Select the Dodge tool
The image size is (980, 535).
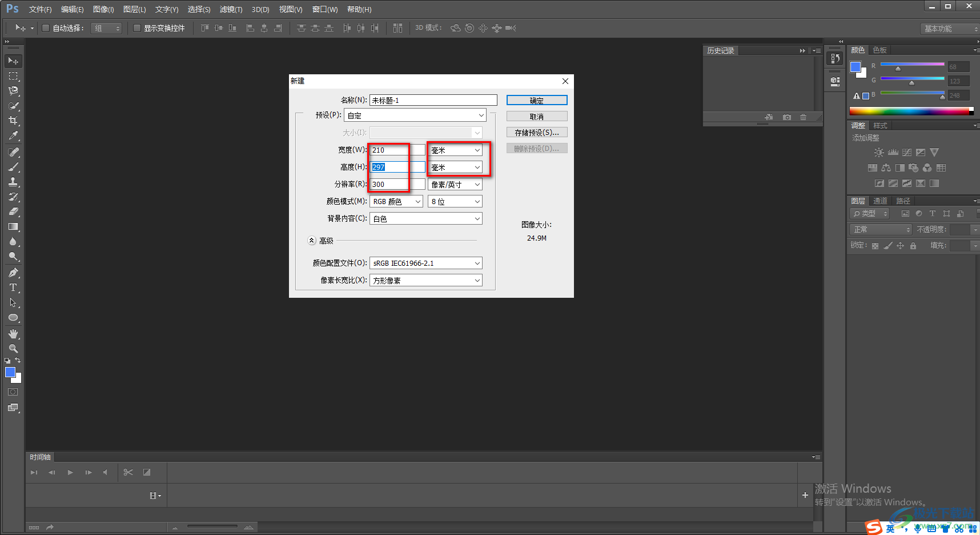(13, 256)
